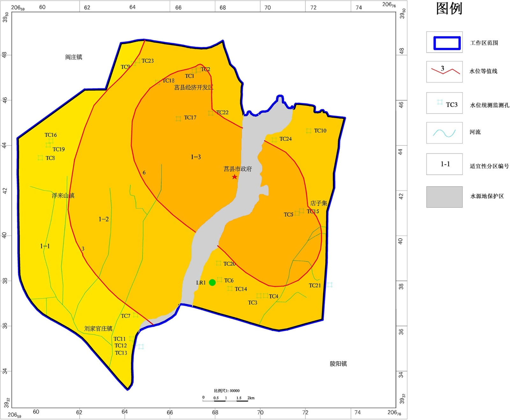The height and width of the screenshot is (420, 510).
Task: Click the 1-2 zone label on map
Action: pyautogui.click(x=104, y=219)
